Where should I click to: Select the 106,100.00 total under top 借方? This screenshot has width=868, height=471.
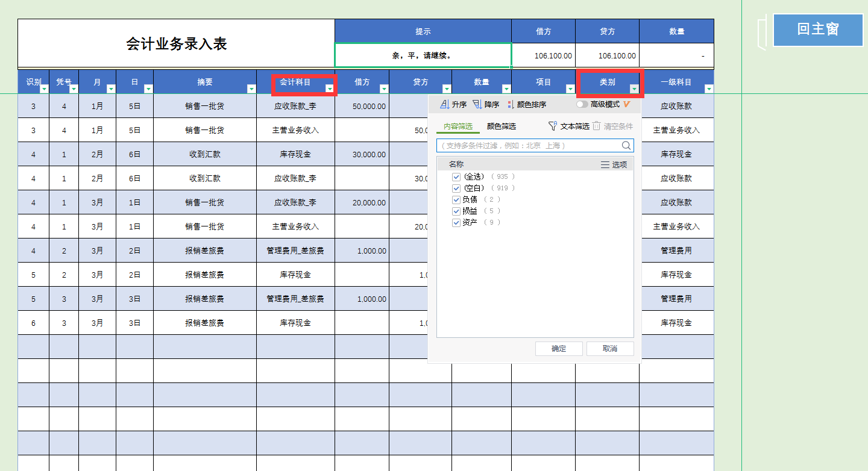(544, 55)
